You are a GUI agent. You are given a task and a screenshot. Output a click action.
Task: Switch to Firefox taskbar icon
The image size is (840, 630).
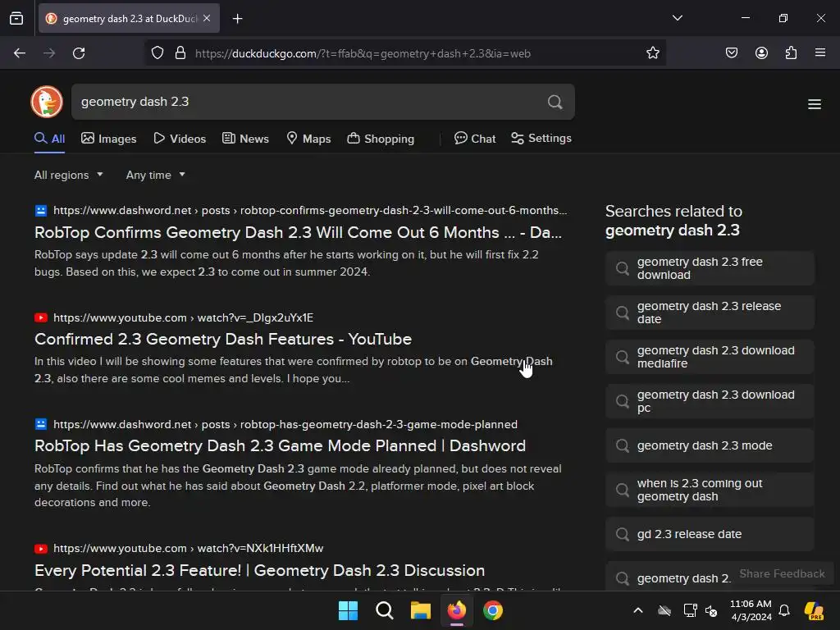pyautogui.click(x=456, y=610)
